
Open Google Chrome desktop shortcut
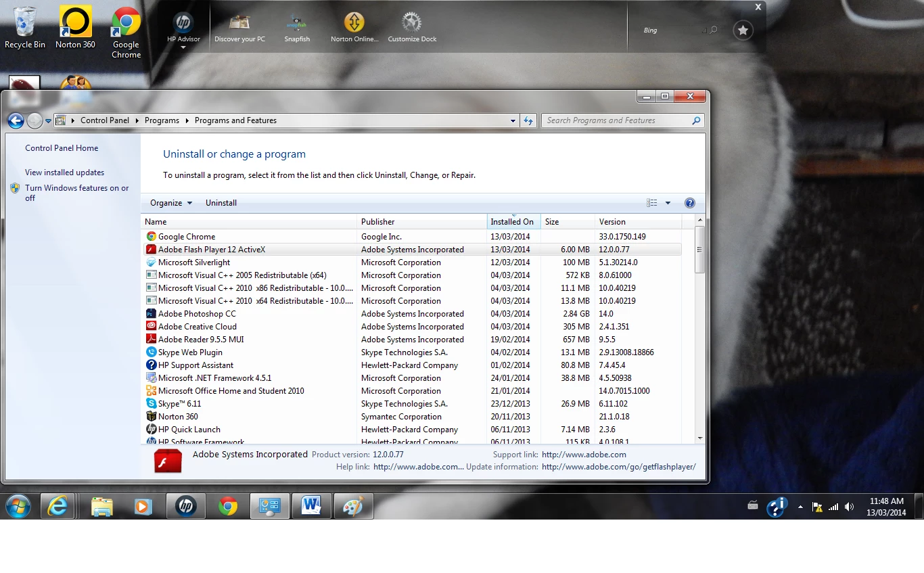126,33
